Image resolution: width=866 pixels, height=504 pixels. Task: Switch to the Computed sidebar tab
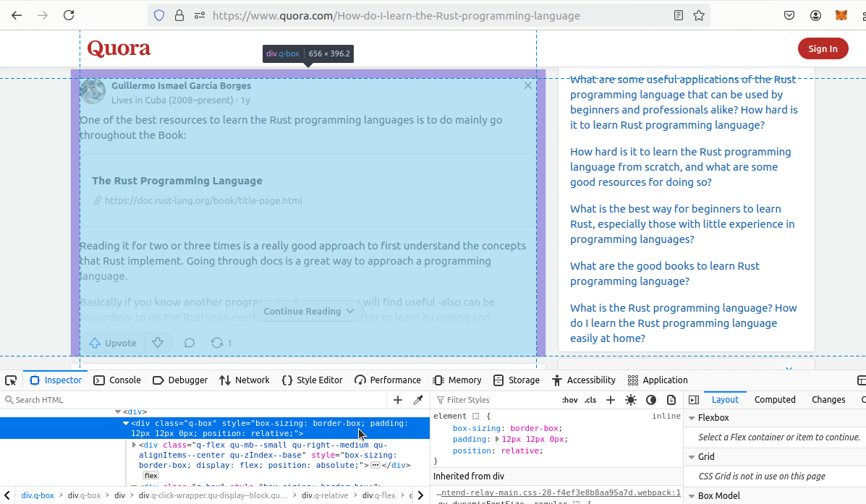point(775,400)
